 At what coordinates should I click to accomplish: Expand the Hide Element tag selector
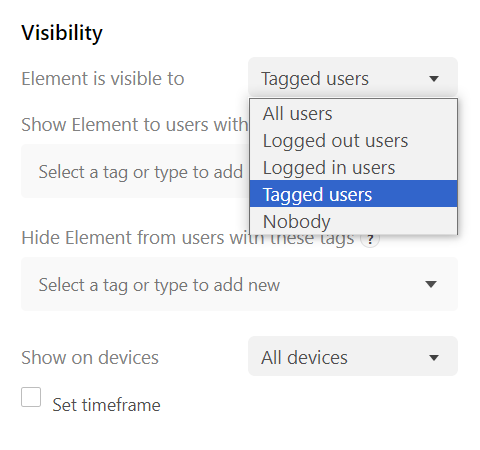click(239, 284)
